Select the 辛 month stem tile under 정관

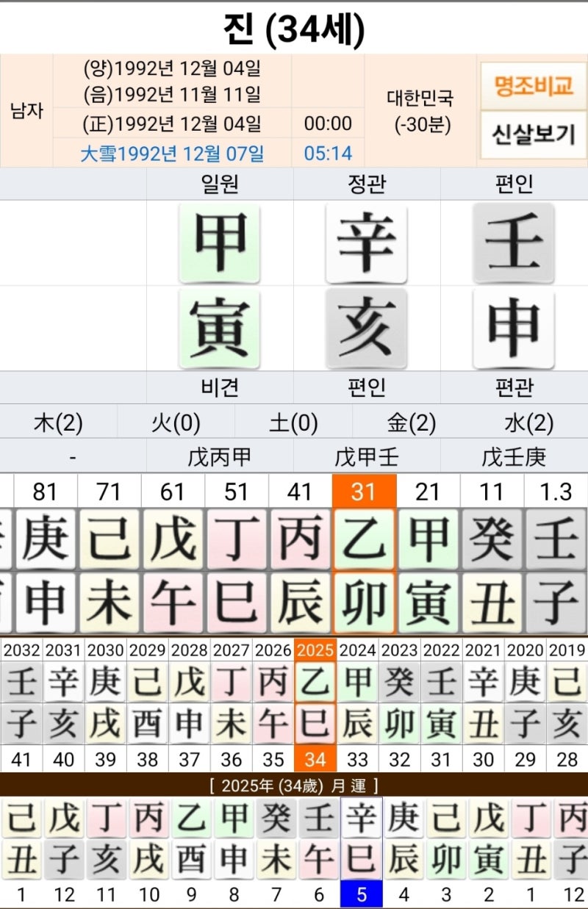[366, 243]
